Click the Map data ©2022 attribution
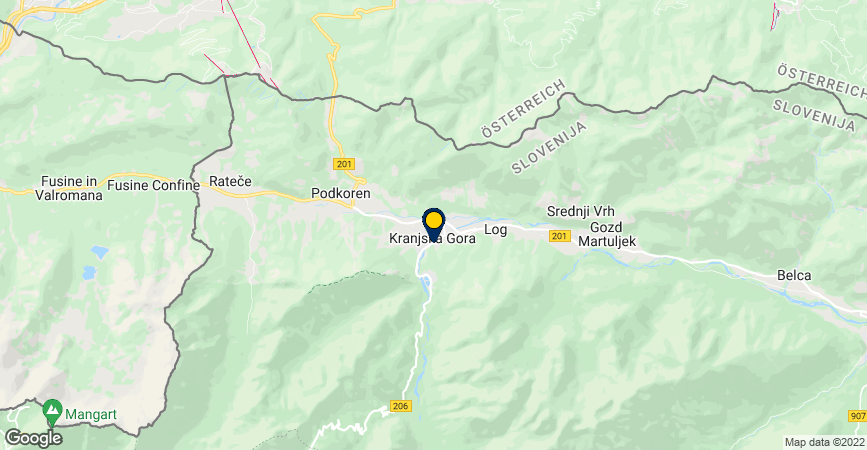Viewport: 867px width, 450px height. (x=824, y=442)
